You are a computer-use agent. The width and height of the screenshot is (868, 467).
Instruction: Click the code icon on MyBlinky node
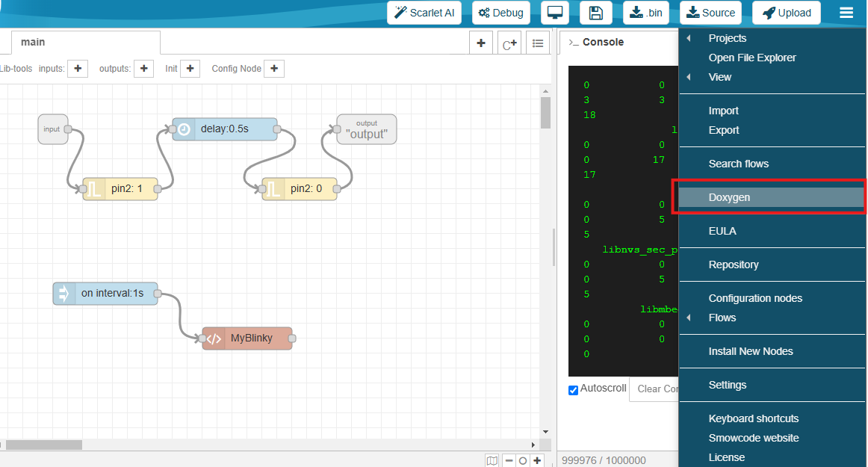[214, 338]
